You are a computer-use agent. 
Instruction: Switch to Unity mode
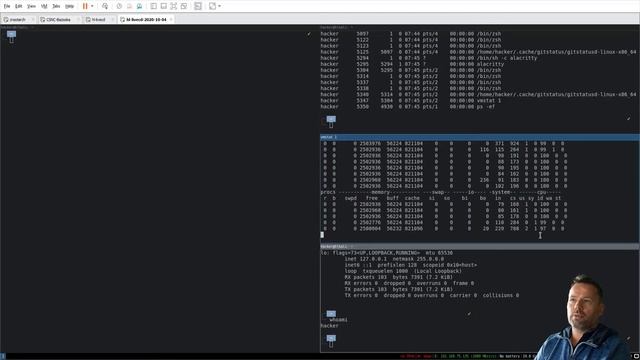coord(184,6)
